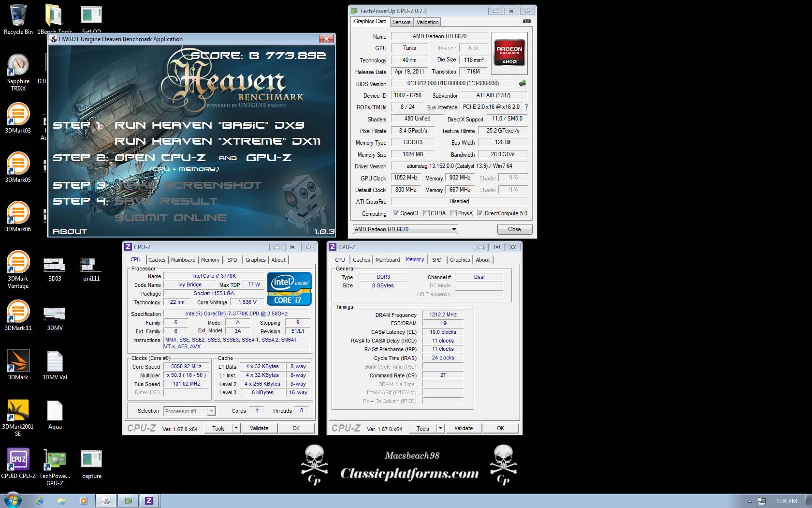Launch 3DMark03 desktop shortcut
The height and width of the screenshot is (508, 812).
click(x=18, y=119)
